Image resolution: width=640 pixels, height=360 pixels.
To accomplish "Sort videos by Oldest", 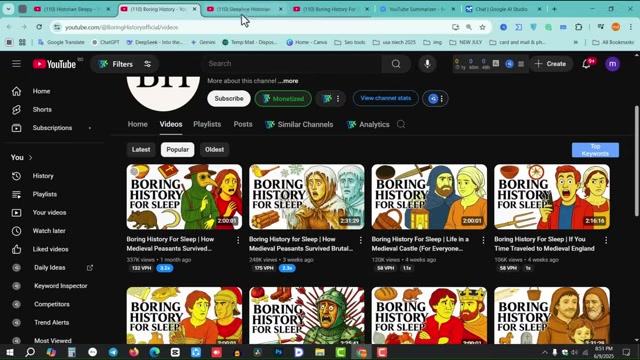I will [x=214, y=150].
